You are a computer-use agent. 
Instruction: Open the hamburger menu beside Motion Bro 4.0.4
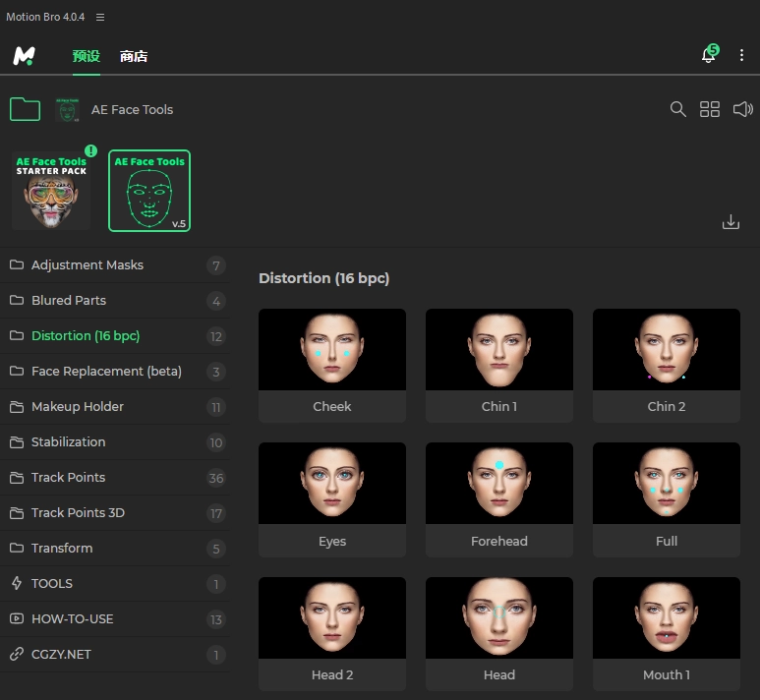tap(100, 17)
